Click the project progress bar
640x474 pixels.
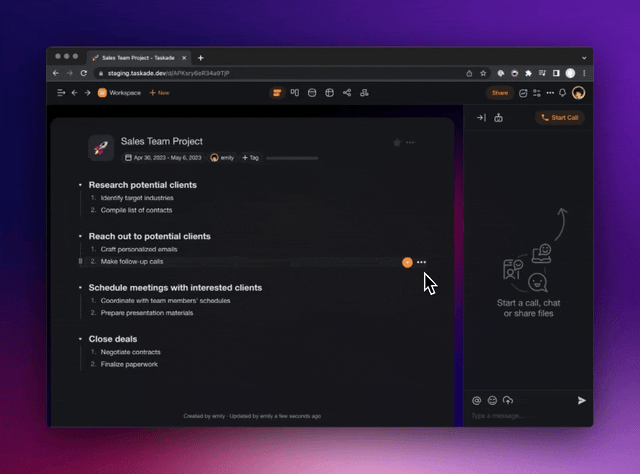point(292,158)
